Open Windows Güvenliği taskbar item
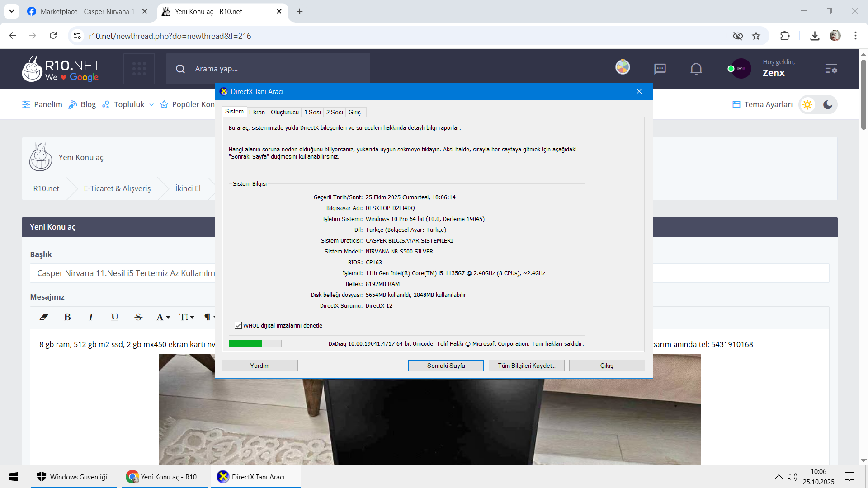 tap(74, 477)
